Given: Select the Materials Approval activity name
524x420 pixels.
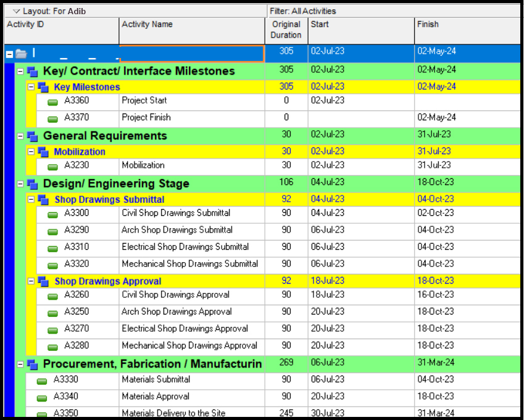Looking at the screenshot, I should (x=156, y=397).
